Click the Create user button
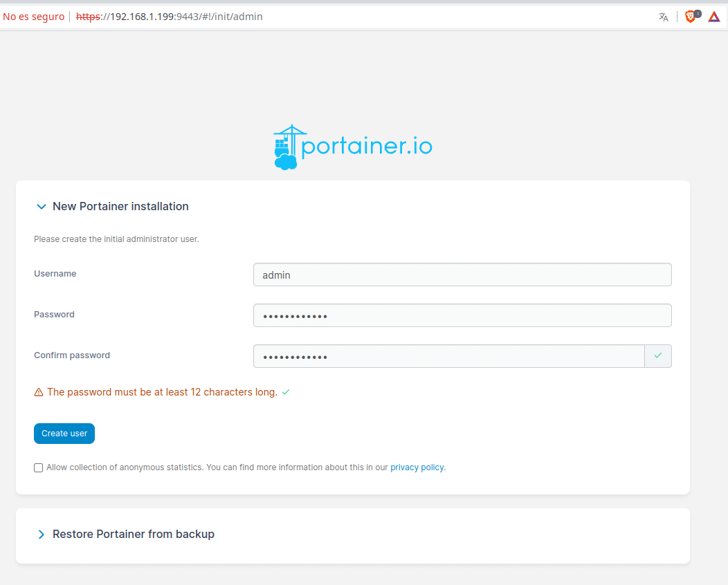 [64, 433]
